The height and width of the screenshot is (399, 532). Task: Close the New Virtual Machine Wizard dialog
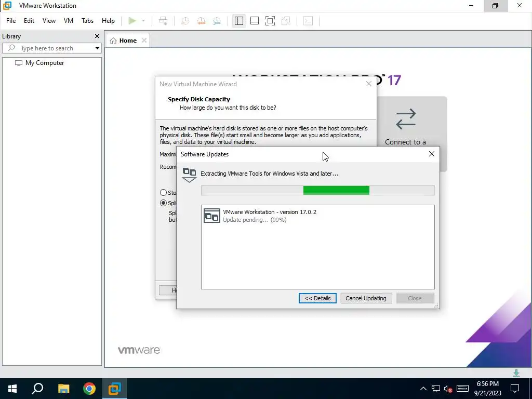[x=369, y=84]
